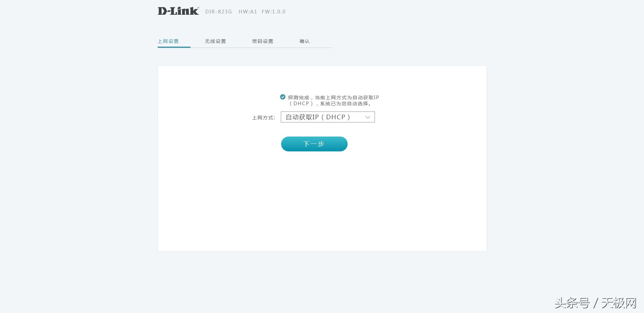Image resolution: width=644 pixels, height=313 pixels.
Task: Open the 上网方式 connection type dropdown
Action: pyautogui.click(x=328, y=117)
